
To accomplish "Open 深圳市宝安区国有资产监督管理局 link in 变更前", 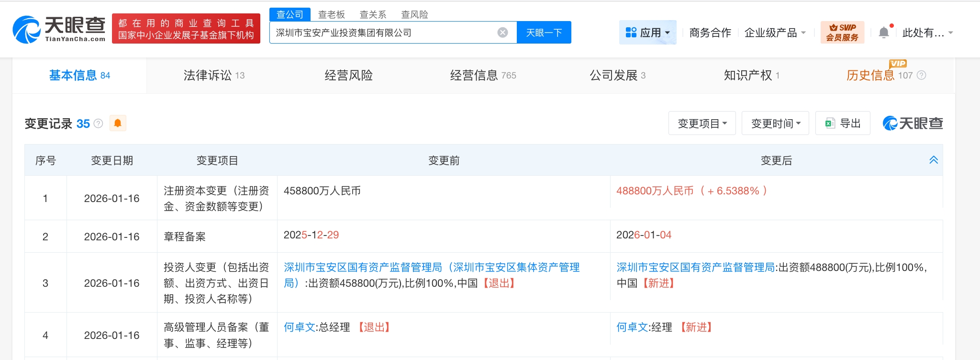I will [432, 275].
